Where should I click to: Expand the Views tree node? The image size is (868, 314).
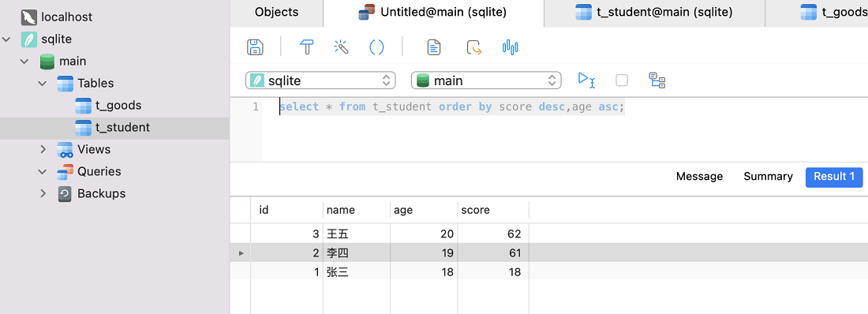click(x=43, y=150)
